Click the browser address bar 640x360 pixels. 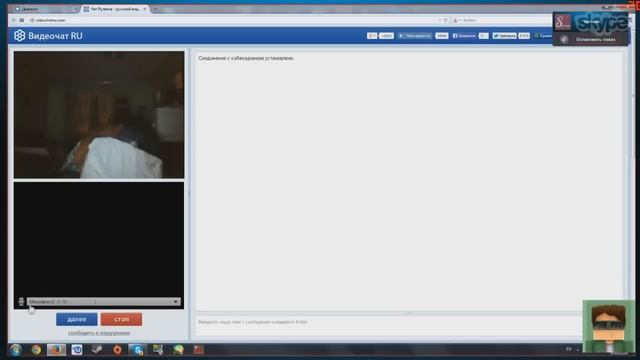click(237, 20)
